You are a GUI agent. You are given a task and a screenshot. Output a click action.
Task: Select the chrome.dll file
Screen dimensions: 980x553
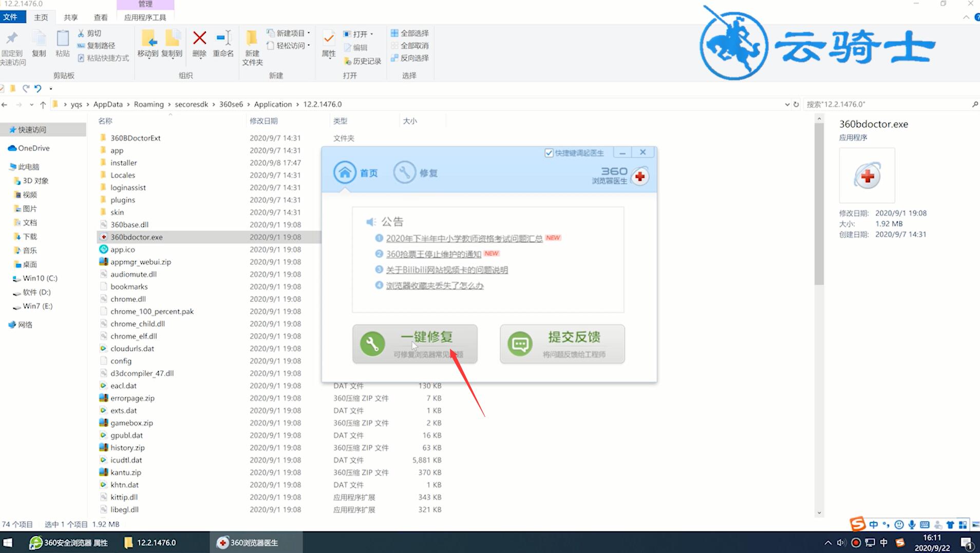[128, 299]
